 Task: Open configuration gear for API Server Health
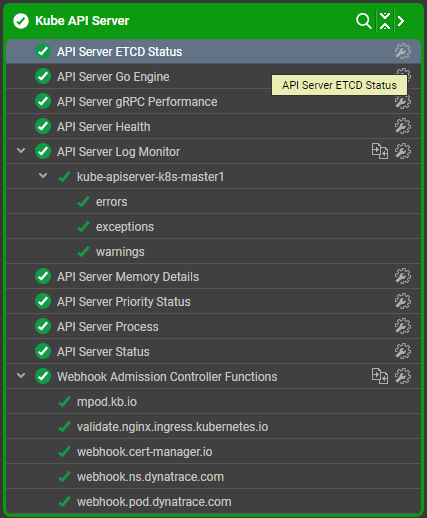pyautogui.click(x=403, y=126)
